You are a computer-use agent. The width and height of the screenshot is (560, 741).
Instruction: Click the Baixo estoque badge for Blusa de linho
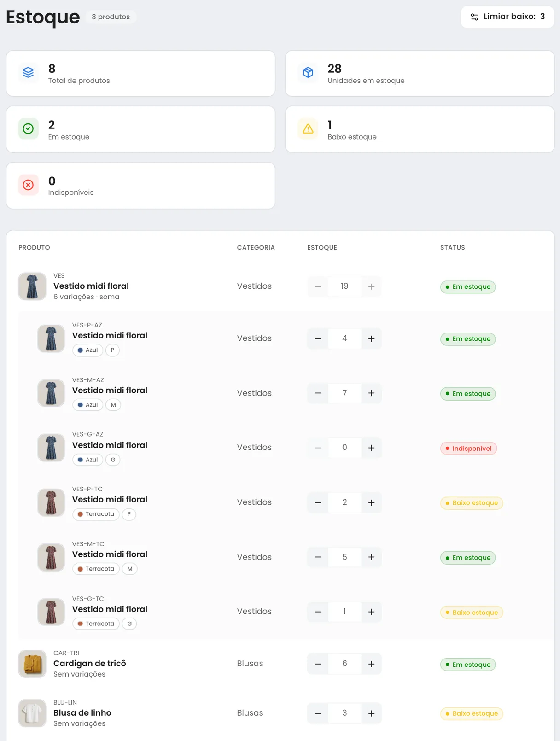(472, 714)
